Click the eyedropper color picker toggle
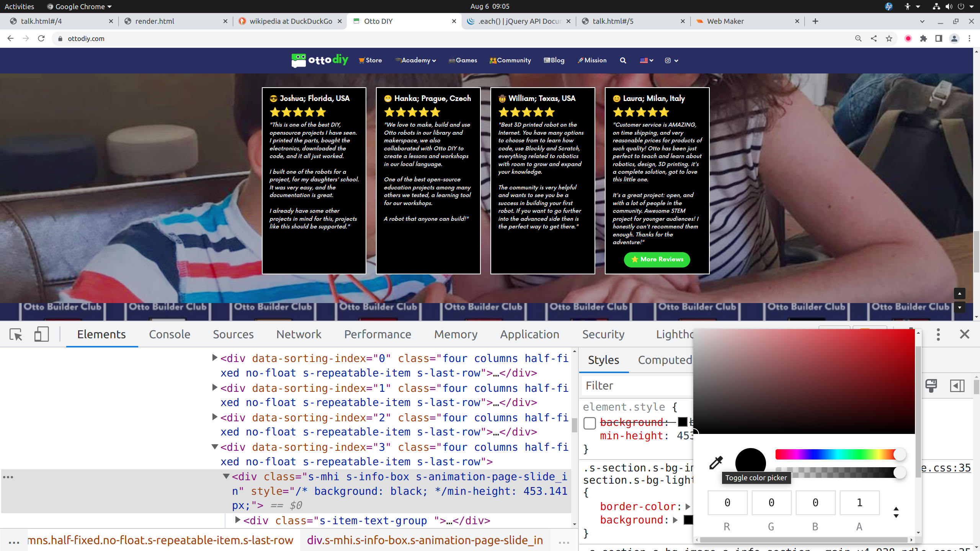Screen dimensions: 980x551 coord(716,463)
